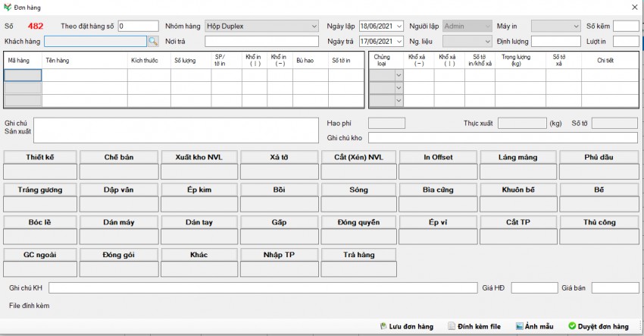Image resolution: width=644 pixels, height=336 pixels.
Task: Focus the Ghi chú Sản xuất text area
Action: pos(176,130)
